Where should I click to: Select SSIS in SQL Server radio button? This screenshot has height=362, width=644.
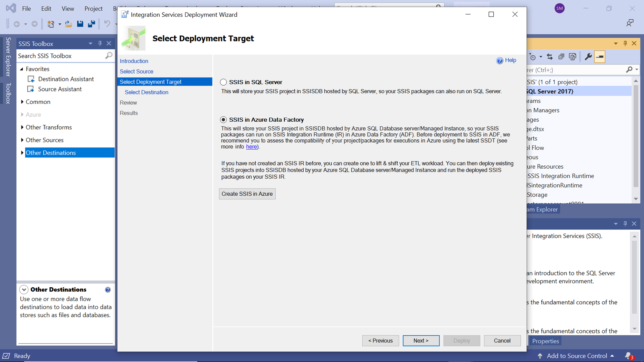tap(223, 82)
